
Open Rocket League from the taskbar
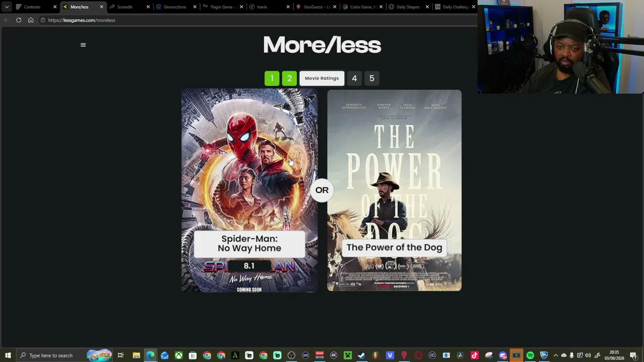click(x=544, y=355)
